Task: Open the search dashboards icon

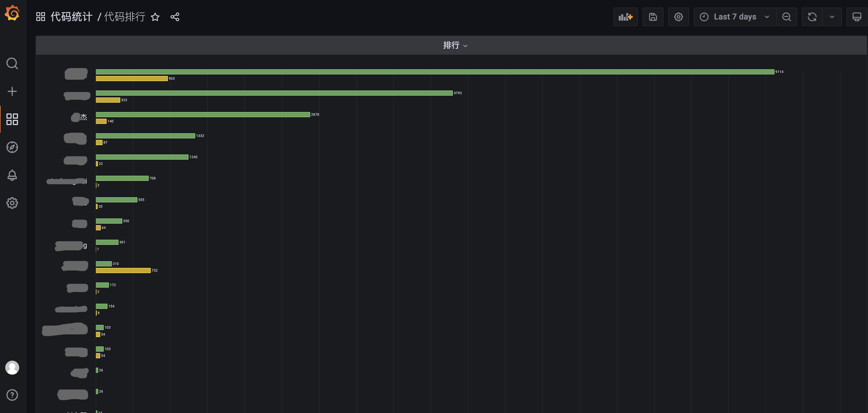Action: pyautogui.click(x=12, y=63)
